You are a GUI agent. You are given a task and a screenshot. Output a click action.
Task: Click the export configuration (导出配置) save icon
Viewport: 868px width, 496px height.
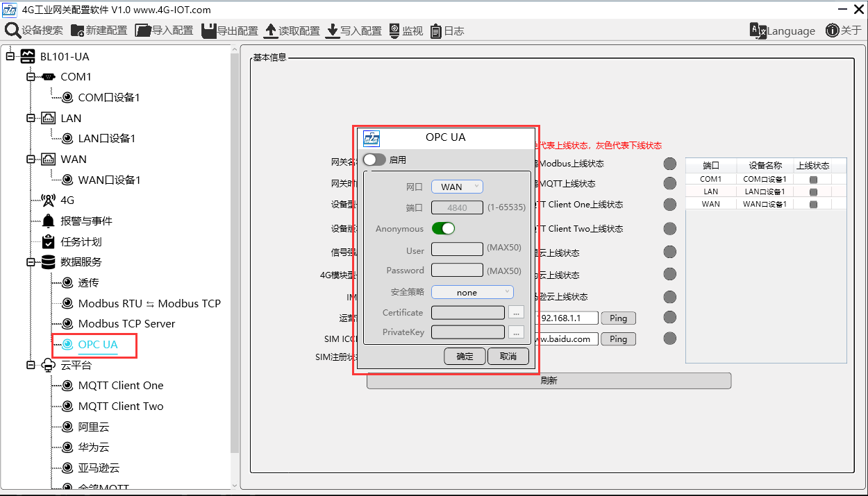209,31
